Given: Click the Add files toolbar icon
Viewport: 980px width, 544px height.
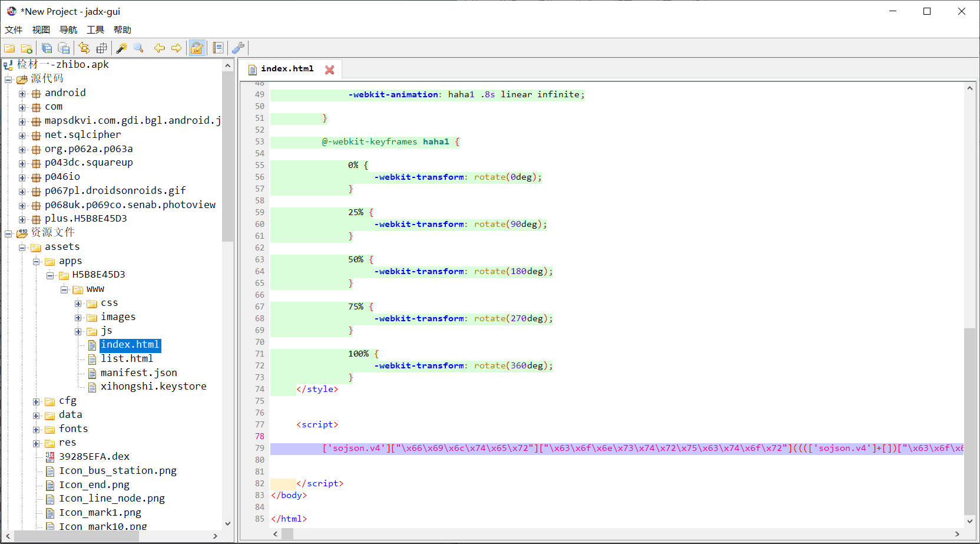Looking at the screenshot, I should (27, 48).
